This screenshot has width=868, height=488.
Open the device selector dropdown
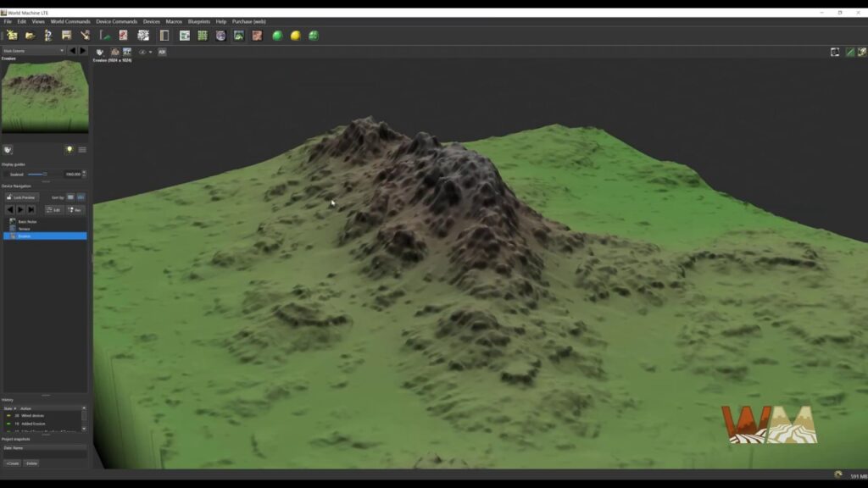[x=33, y=51]
